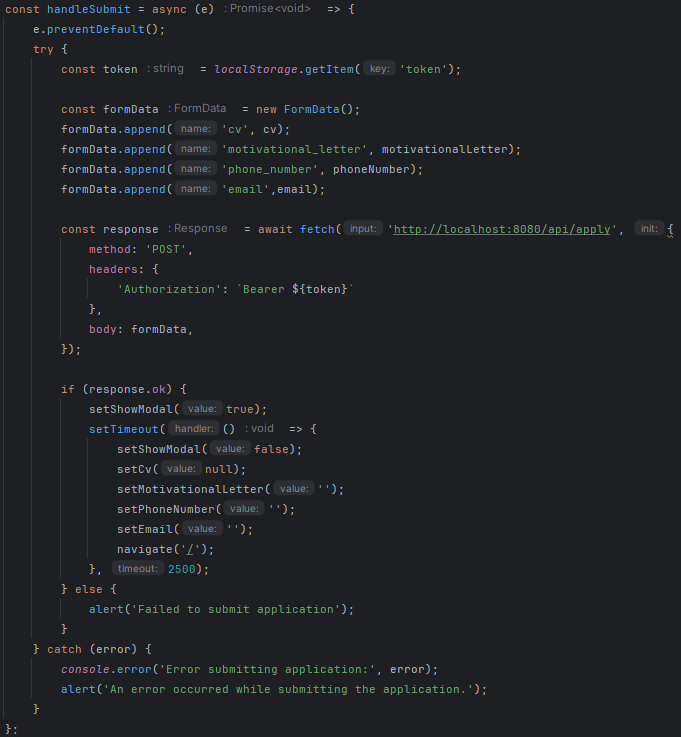The image size is (681, 737).
Task: Place cursor on the localStorage identifier
Action: click(256, 69)
